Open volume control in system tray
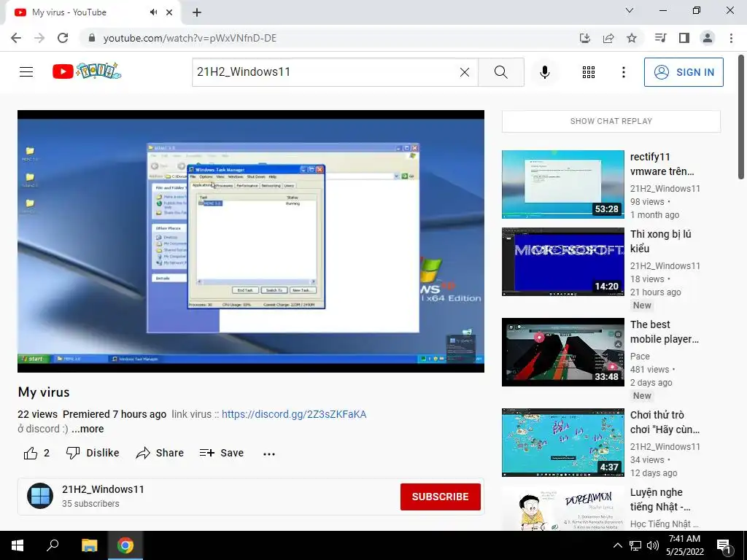Viewport: 747px width, 560px height. (653, 545)
